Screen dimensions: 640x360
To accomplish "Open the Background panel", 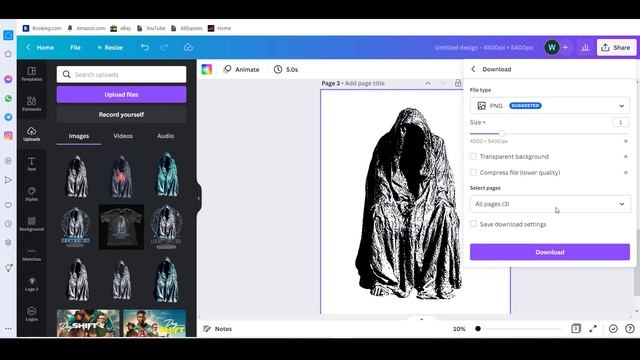I will click(31, 224).
